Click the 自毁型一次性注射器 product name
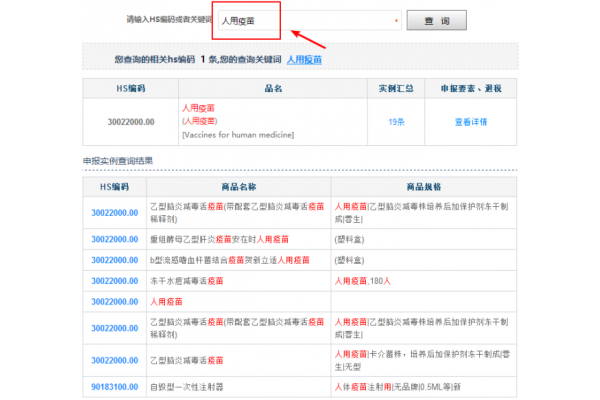The width and height of the screenshot is (600, 400). [x=189, y=385]
